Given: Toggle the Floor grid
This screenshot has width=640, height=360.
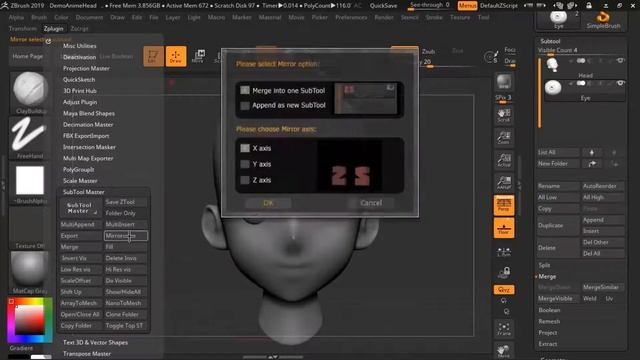Looking at the screenshot, I should 504,228.
